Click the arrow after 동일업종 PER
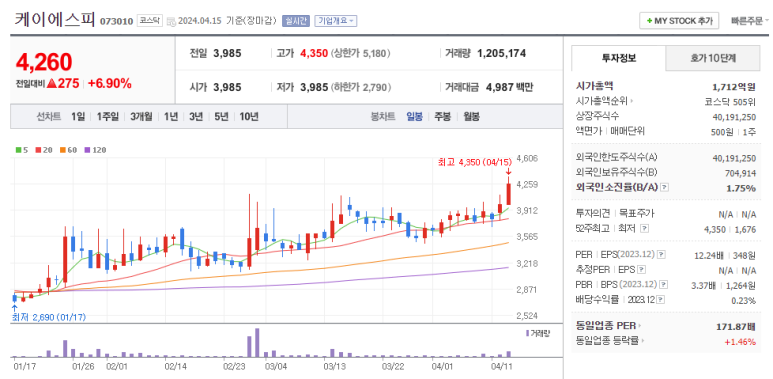Screen dimensions: 773x379 [640, 326]
